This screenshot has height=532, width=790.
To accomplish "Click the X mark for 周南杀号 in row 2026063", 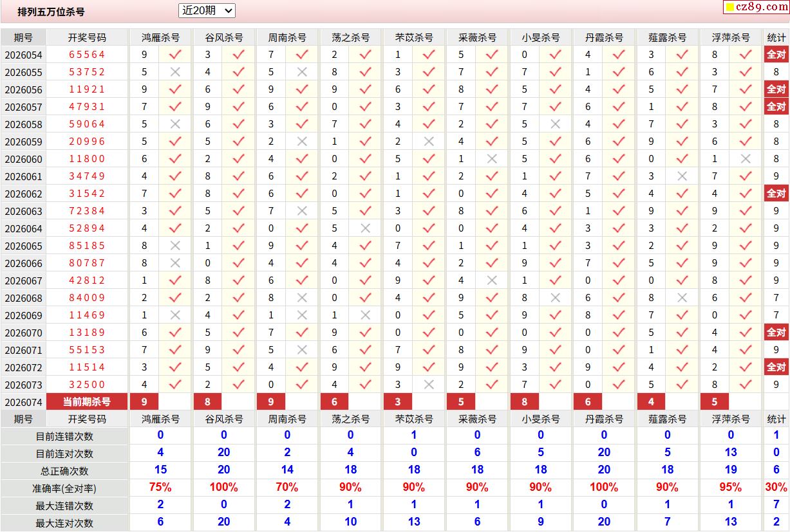I will (x=302, y=211).
